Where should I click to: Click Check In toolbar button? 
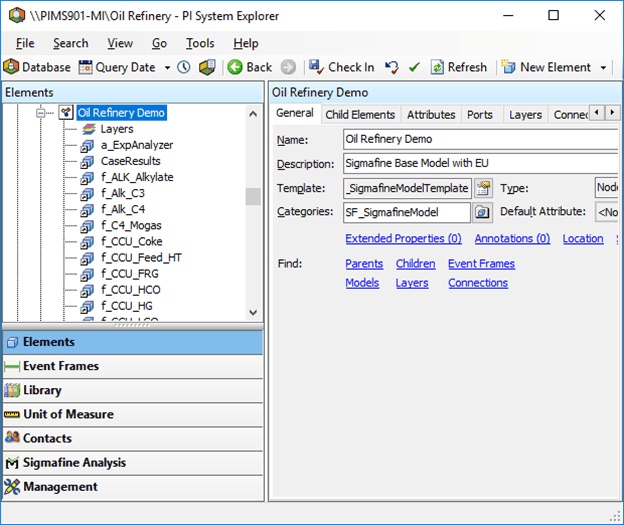[342, 67]
